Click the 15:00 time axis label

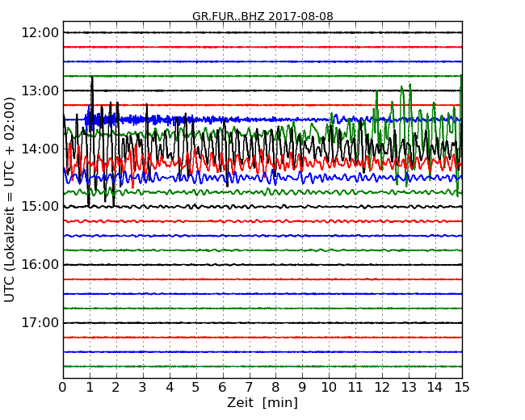pyautogui.click(x=40, y=207)
